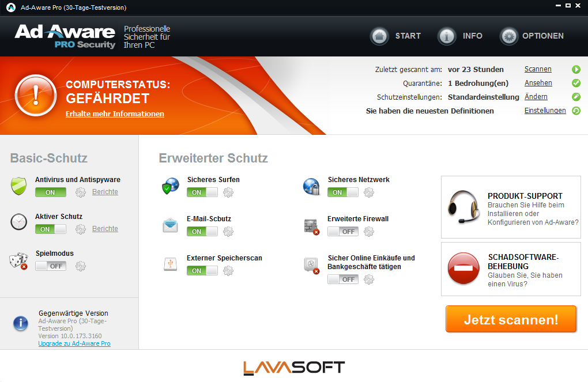Switch on the Erweiterte Firewall toggle
The image size is (588, 382).
coord(343,232)
